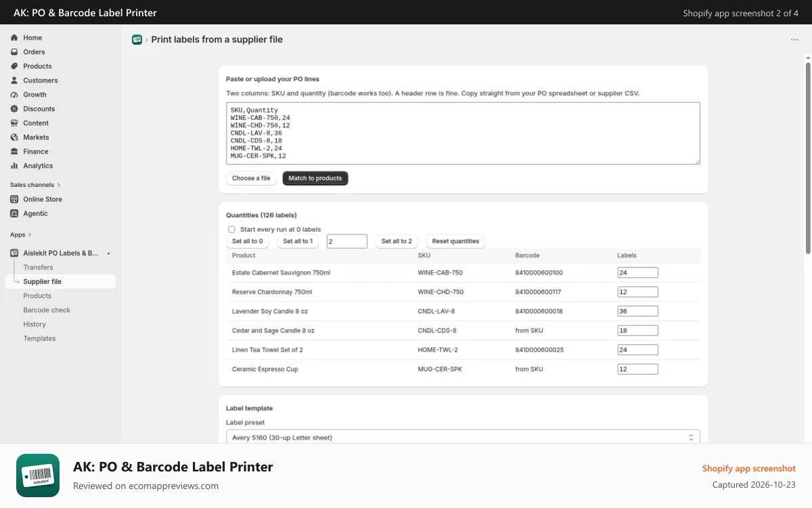
Task: Click the Customers person icon
Action: [14, 81]
